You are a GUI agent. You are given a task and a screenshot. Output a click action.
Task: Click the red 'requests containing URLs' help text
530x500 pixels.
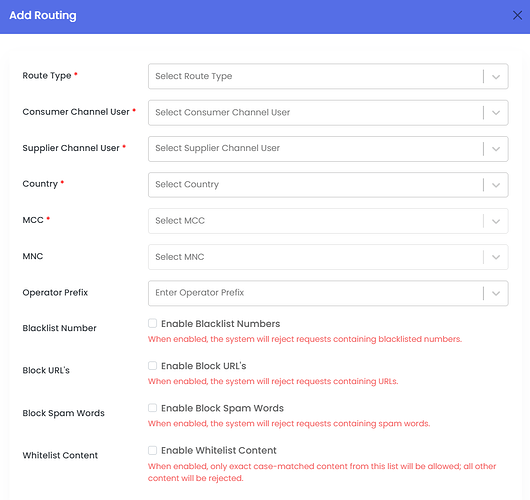[x=273, y=381]
